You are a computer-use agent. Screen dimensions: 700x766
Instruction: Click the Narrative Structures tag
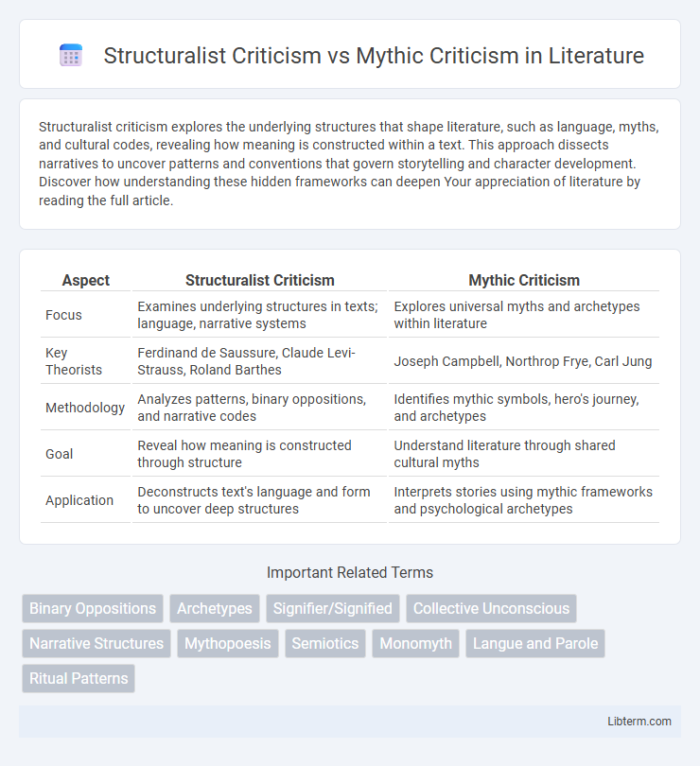point(96,643)
